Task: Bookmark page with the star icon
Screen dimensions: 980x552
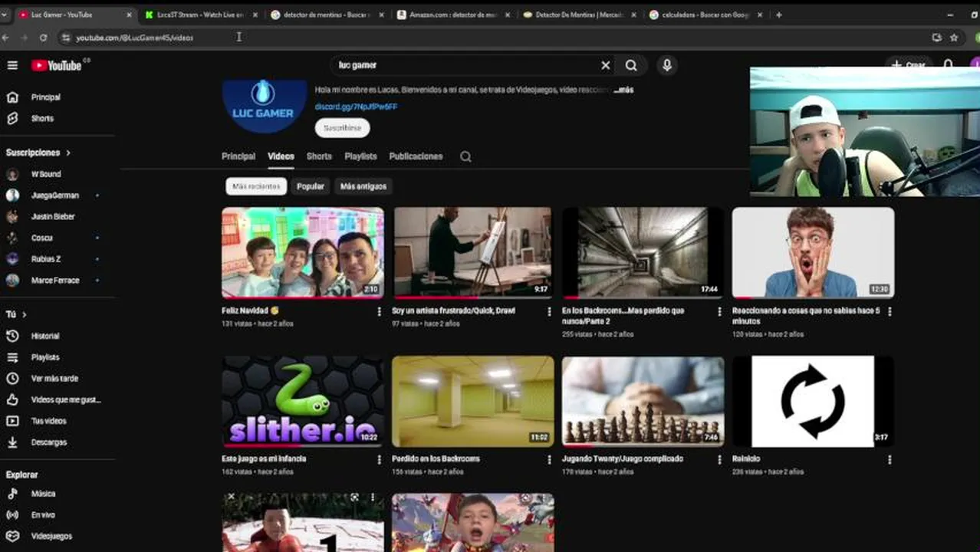Action: [x=954, y=37]
